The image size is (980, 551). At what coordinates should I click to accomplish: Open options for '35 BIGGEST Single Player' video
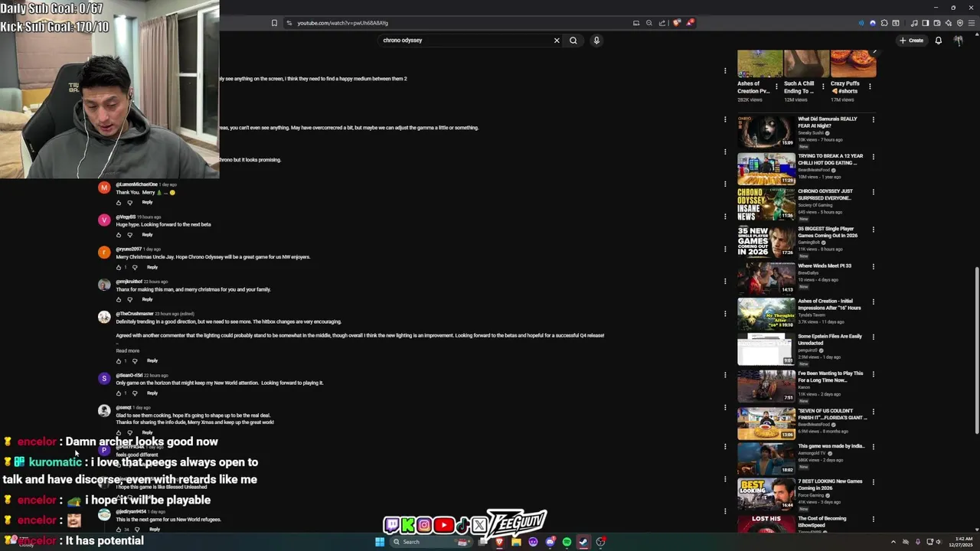[873, 230]
